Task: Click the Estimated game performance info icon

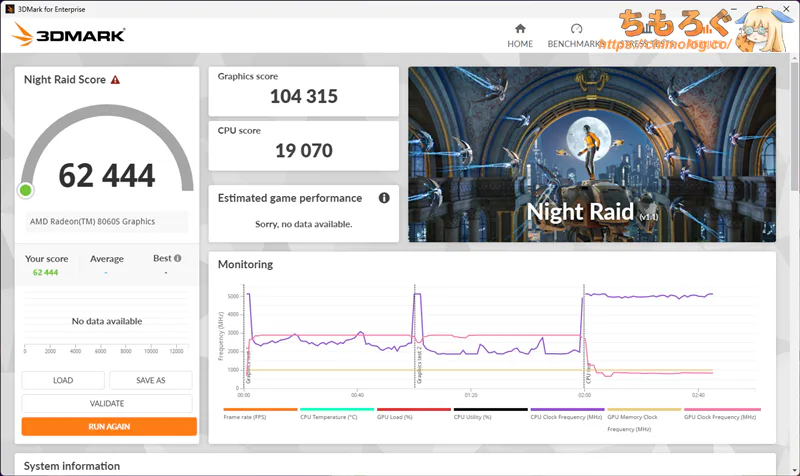Action: tap(384, 198)
